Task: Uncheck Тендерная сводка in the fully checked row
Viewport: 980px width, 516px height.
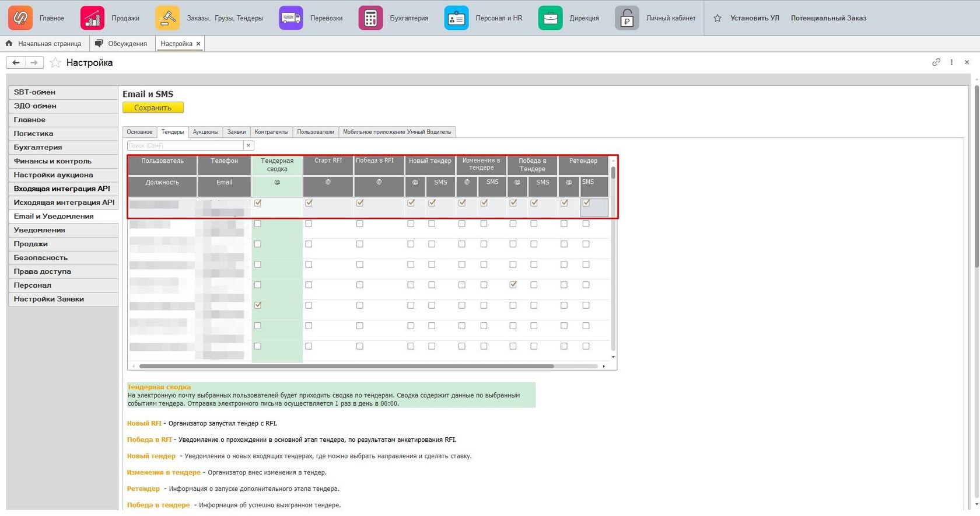Action: pos(258,203)
